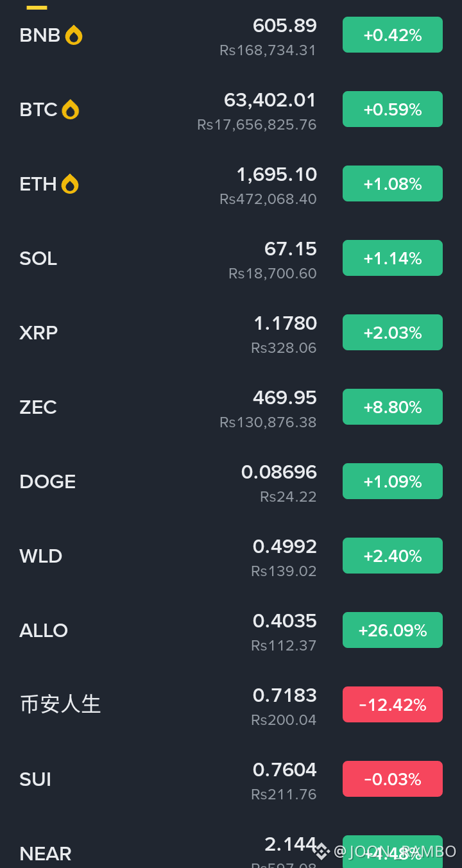The image size is (462, 868).
Task: Click the Binance watermark logo icon
Action: [321, 851]
